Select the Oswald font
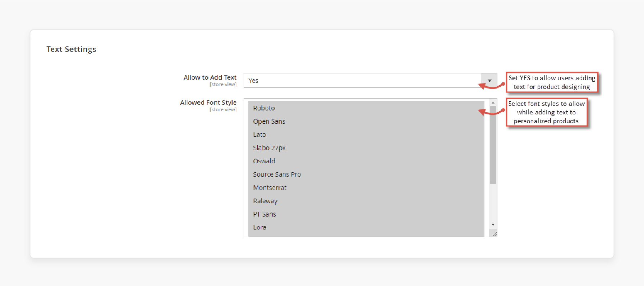Image resolution: width=644 pixels, height=286 pixels. [366, 161]
